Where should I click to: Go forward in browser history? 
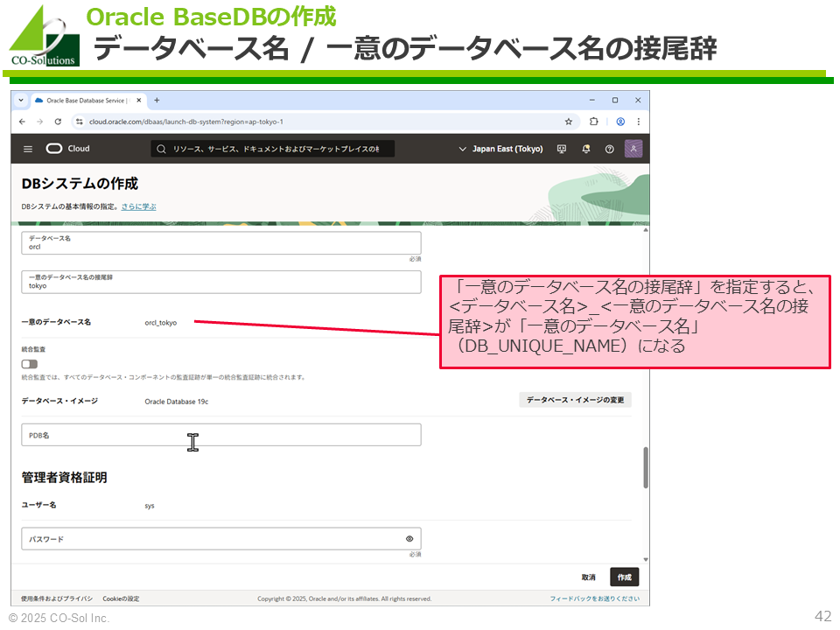coord(39,122)
